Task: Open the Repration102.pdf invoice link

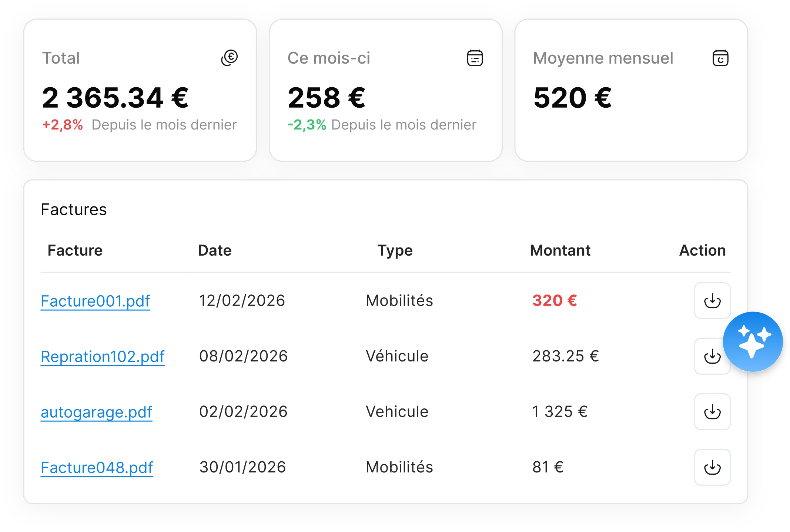Action: [103, 356]
